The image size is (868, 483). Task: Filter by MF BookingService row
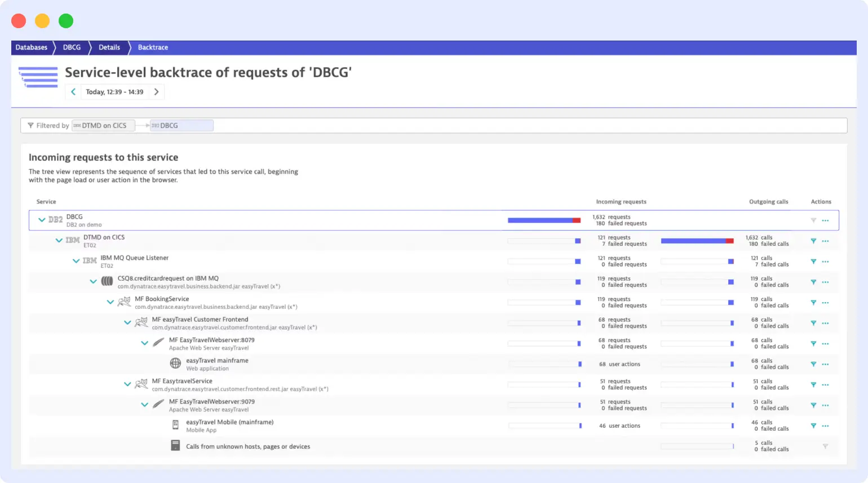[x=813, y=303]
